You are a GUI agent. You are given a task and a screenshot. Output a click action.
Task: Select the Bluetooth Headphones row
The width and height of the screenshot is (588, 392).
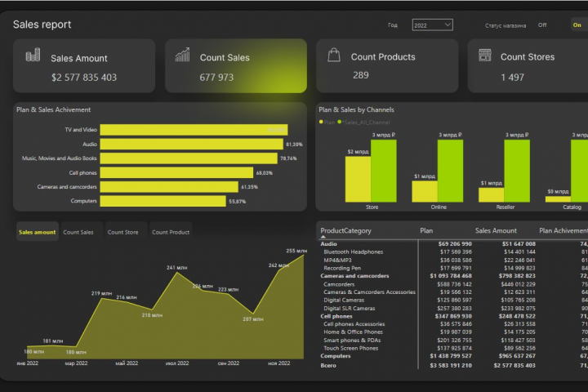click(x=454, y=252)
